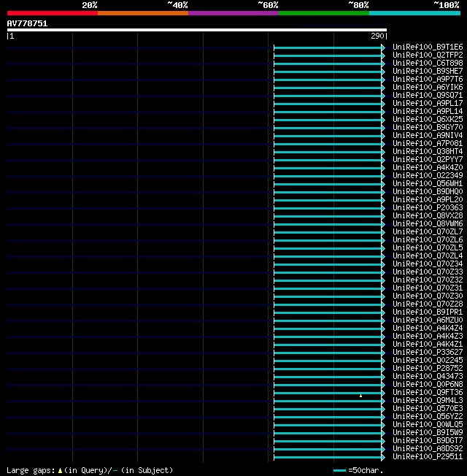
Task: Click the green ~80% legend segment
Action: click(324, 13)
